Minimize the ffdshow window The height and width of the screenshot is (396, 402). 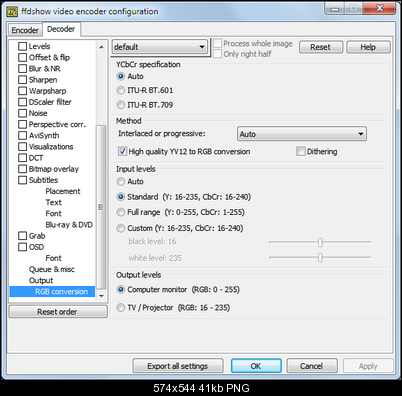pyautogui.click(x=335, y=9)
